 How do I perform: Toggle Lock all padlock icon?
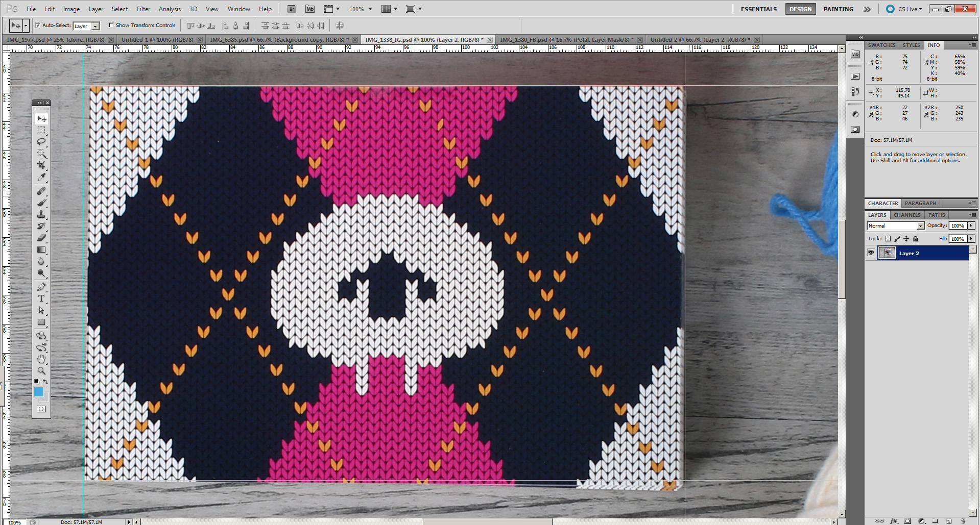click(x=916, y=239)
